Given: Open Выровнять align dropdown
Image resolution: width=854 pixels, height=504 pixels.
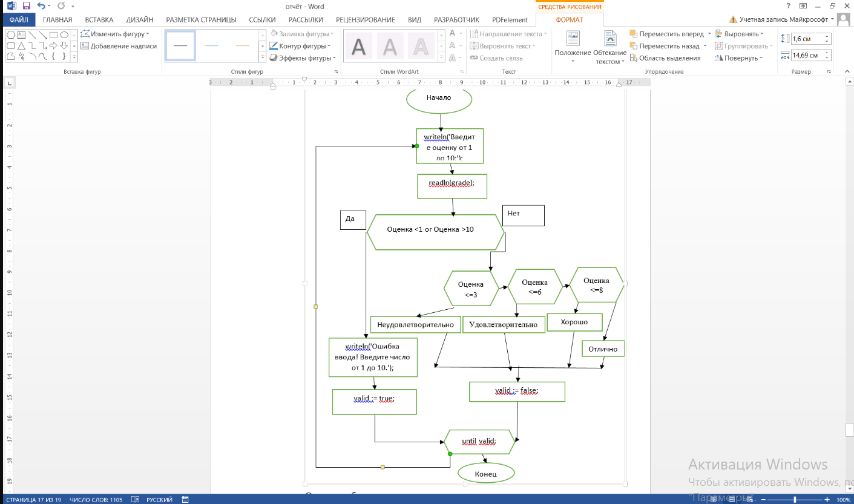Looking at the screenshot, I should [x=740, y=34].
